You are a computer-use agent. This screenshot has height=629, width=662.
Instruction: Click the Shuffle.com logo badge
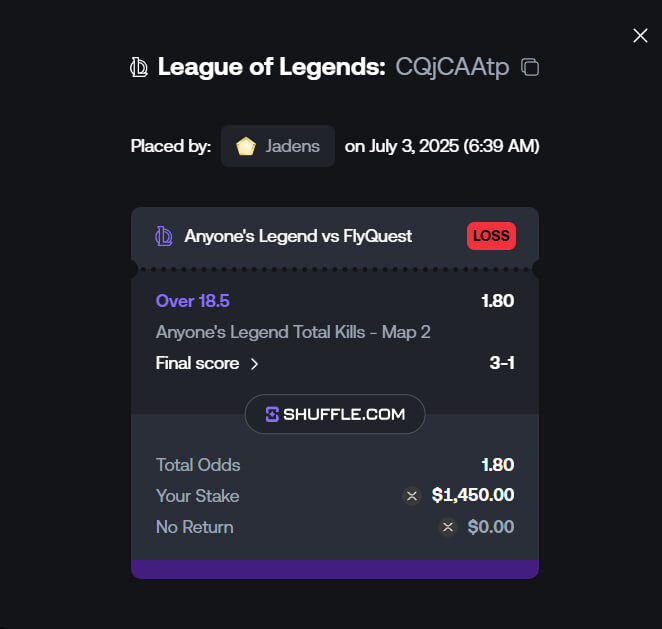pyautogui.click(x=335, y=414)
